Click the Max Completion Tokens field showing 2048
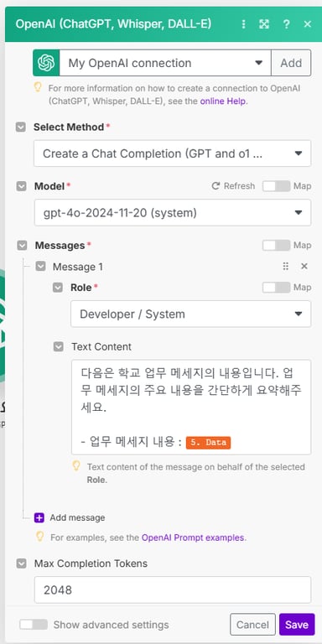Image resolution: width=322 pixels, height=644 pixels. [x=173, y=589]
